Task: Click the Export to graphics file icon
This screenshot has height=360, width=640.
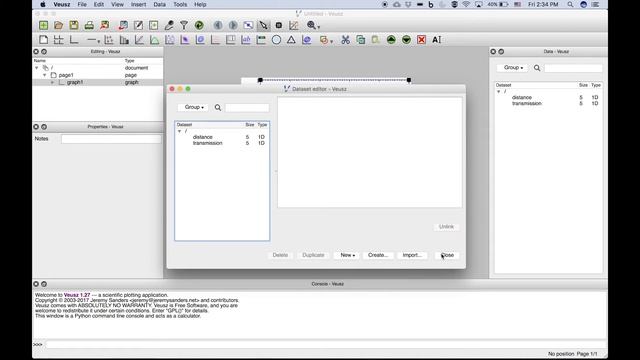Action: coord(104,25)
